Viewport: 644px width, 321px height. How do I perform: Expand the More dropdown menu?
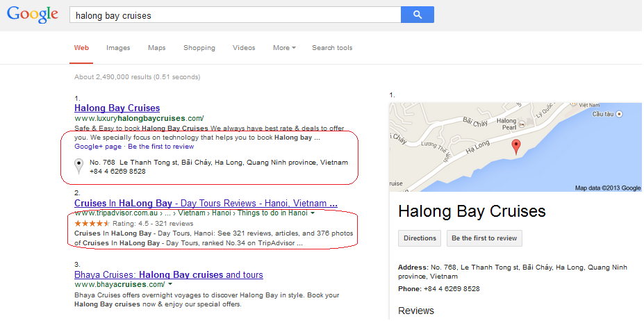[284, 48]
